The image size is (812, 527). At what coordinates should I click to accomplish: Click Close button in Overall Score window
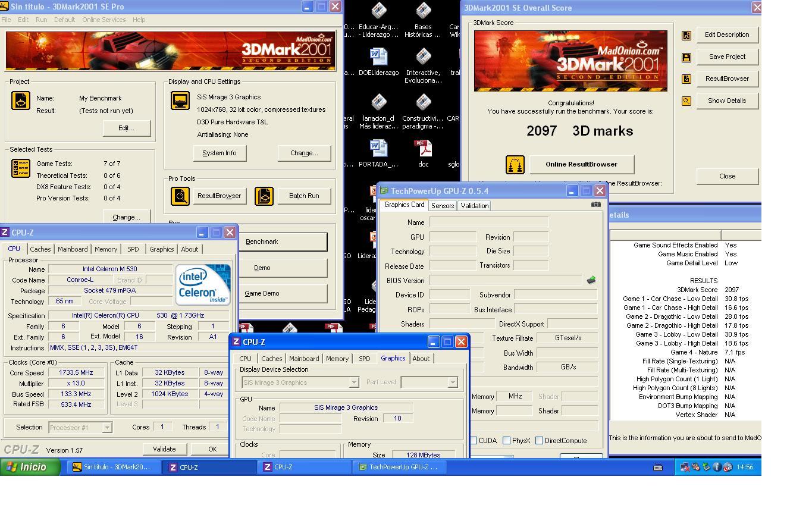728,176
